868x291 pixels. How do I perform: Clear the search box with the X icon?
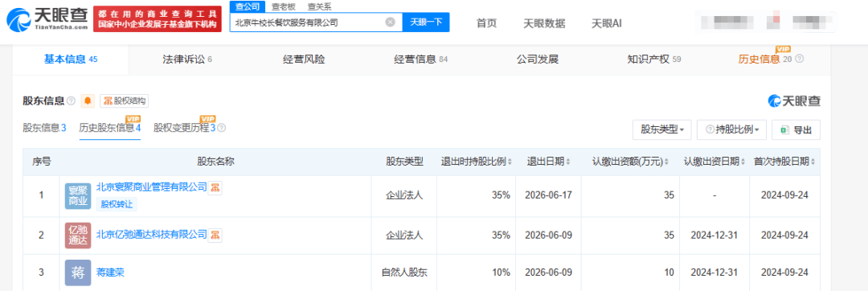391,23
